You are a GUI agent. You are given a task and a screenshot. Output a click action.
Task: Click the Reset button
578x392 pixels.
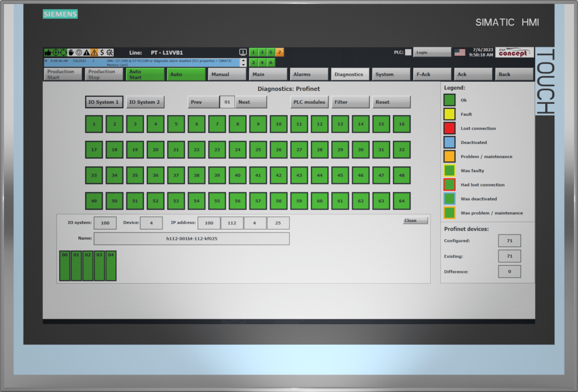coord(392,102)
